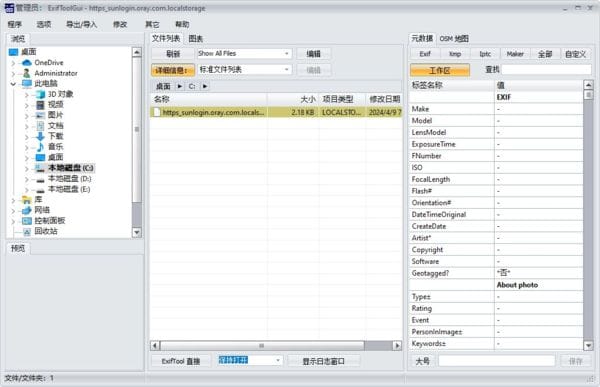Expand the 3D 对象 node
This screenshot has height=387, width=600.
pyautogui.click(x=27, y=95)
